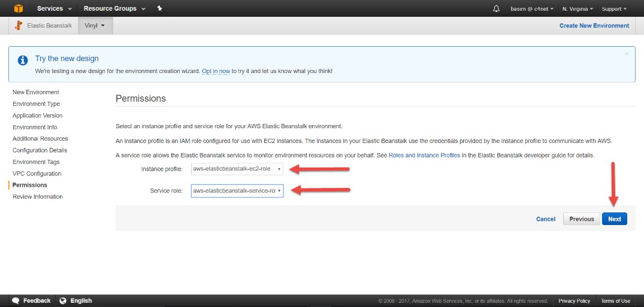Click the AWS cube logo icon

[x=19, y=8]
